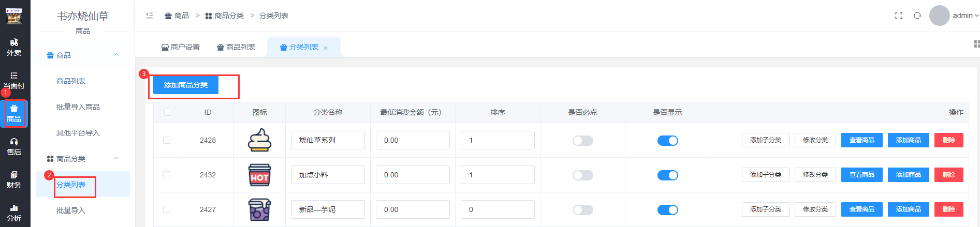
Task: Open the 财务 sidebar section
Action: coord(14,179)
